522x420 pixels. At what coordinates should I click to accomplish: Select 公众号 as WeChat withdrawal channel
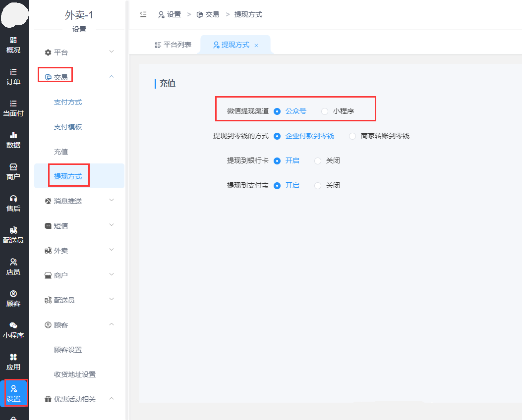click(277, 111)
